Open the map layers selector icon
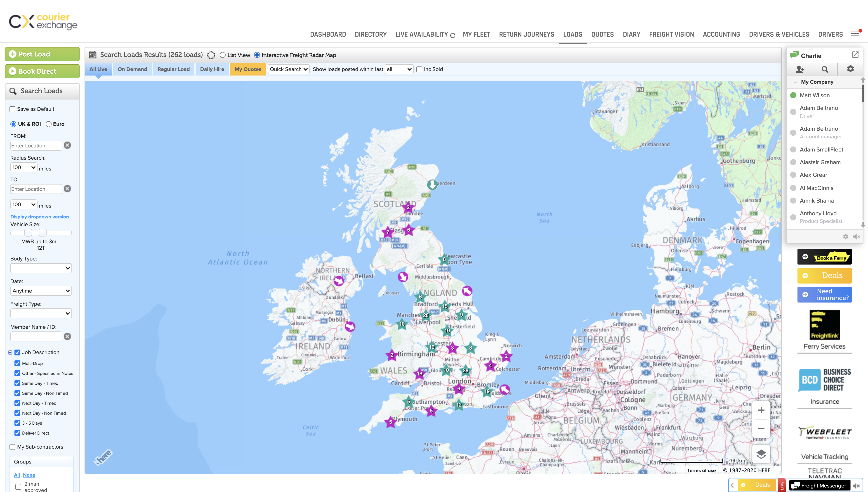Image resolution: width=868 pixels, height=492 pixels. click(x=761, y=454)
